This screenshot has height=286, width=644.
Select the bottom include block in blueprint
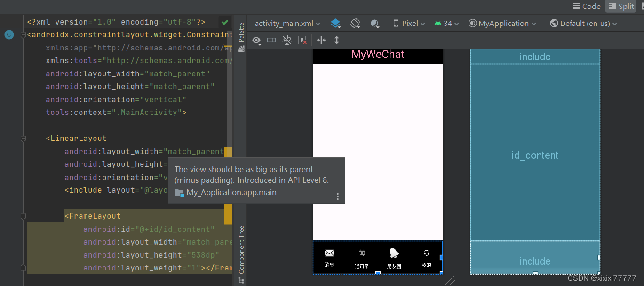(x=535, y=257)
